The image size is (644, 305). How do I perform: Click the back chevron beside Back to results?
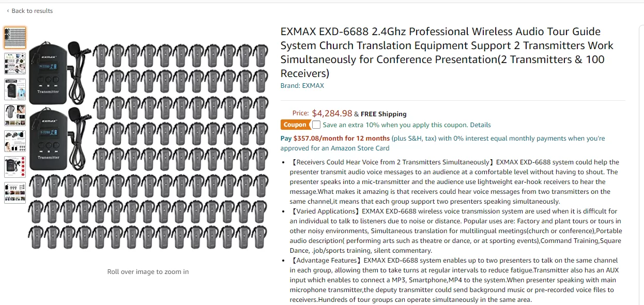click(8, 11)
